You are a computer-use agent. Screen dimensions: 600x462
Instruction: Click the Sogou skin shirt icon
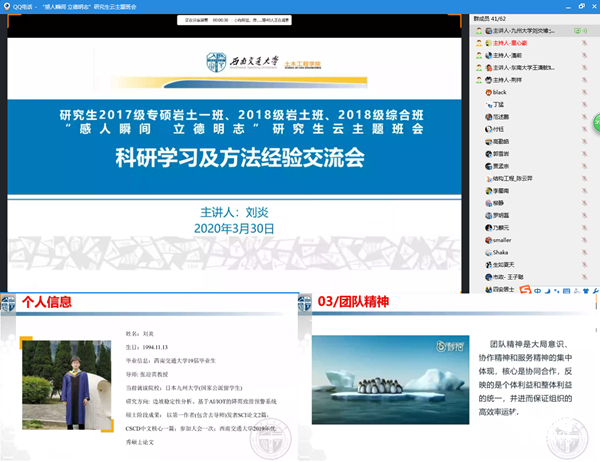(x=586, y=291)
